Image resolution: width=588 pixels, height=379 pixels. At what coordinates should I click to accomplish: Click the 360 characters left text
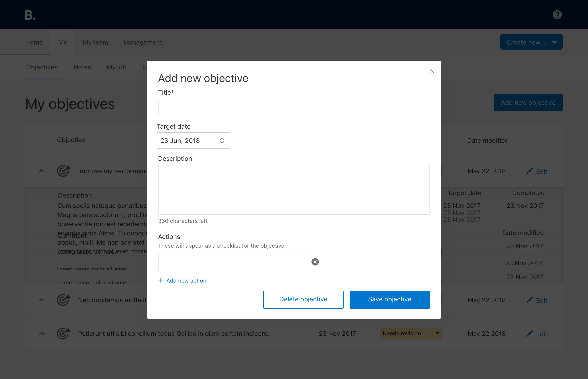coord(183,221)
